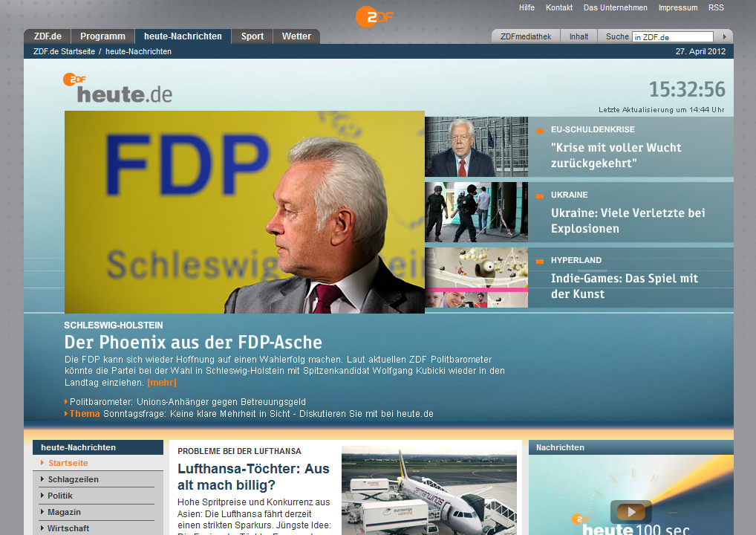
Task: Click the 15:32:56 clock display
Action: point(687,89)
